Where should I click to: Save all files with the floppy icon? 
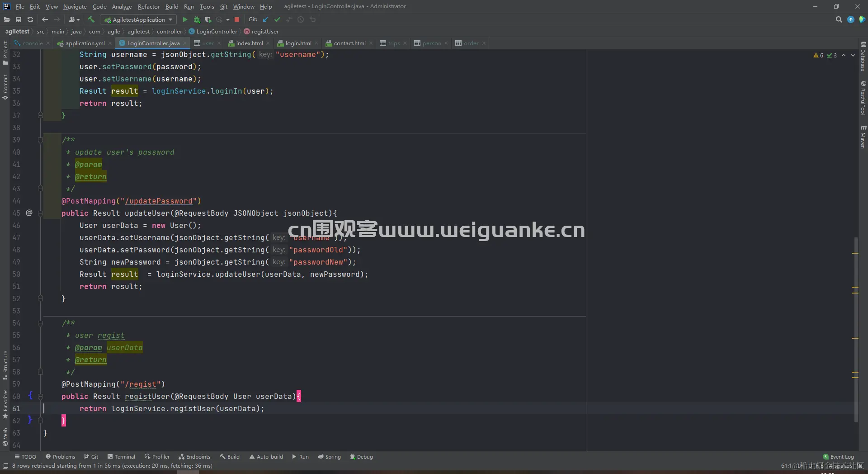point(19,19)
